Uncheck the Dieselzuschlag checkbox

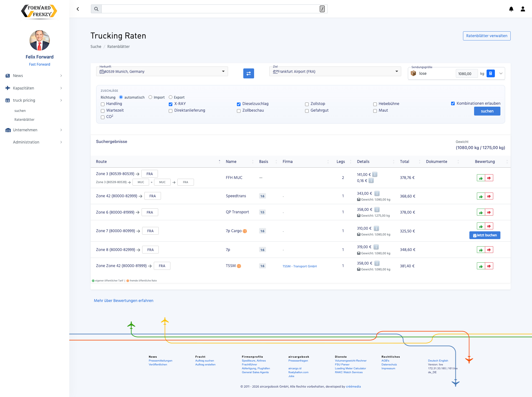[x=239, y=104]
